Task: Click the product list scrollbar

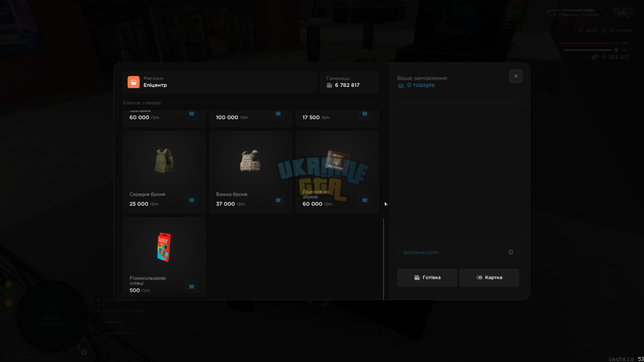Action: pyautogui.click(x=384, y=259)
